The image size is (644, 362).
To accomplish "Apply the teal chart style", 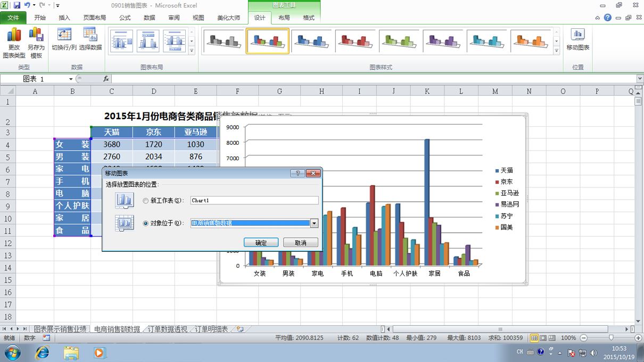I will tap(486, 41).
